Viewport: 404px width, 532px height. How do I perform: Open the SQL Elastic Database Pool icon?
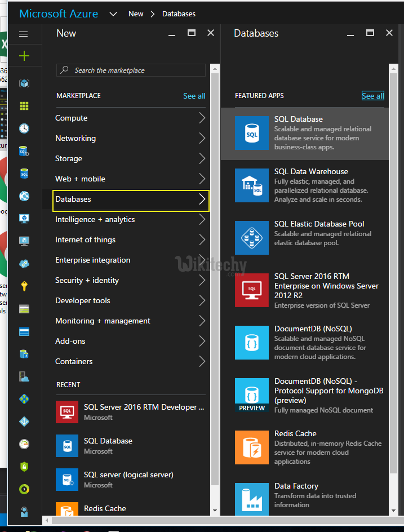[x=252, y=238]
